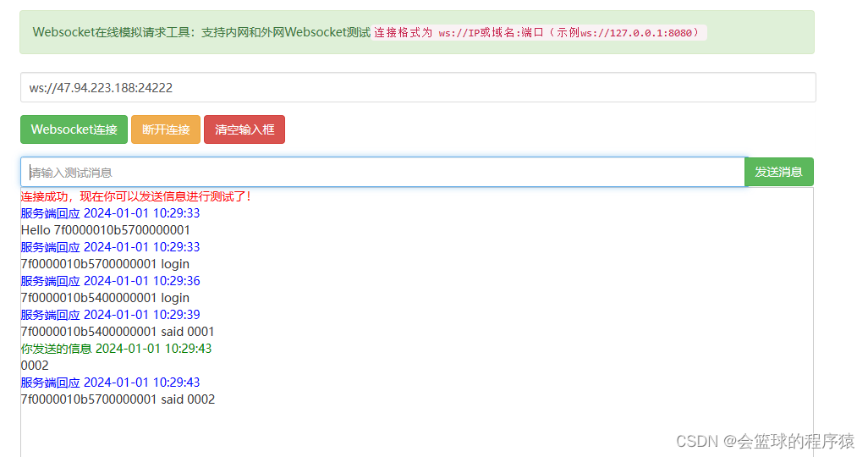Click the 服务端回应 10:29:39 timestamp line
The height and width of the screenshot is (457, 868).
click(x=110, y=315)
